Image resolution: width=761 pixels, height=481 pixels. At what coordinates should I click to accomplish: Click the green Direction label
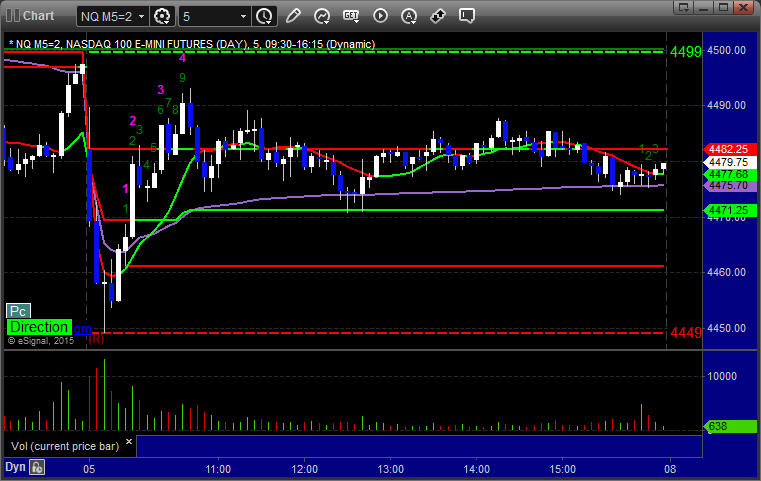[39, 327]
